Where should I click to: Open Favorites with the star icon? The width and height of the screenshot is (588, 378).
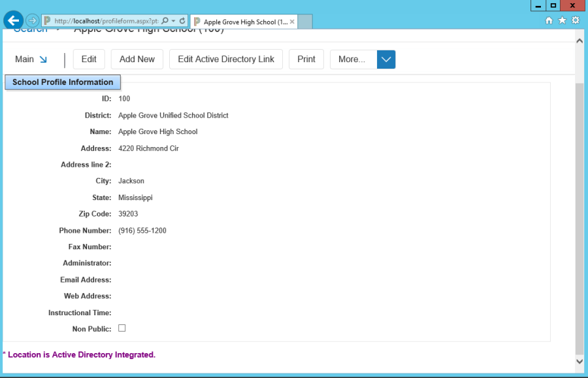(x=562, y=20)
